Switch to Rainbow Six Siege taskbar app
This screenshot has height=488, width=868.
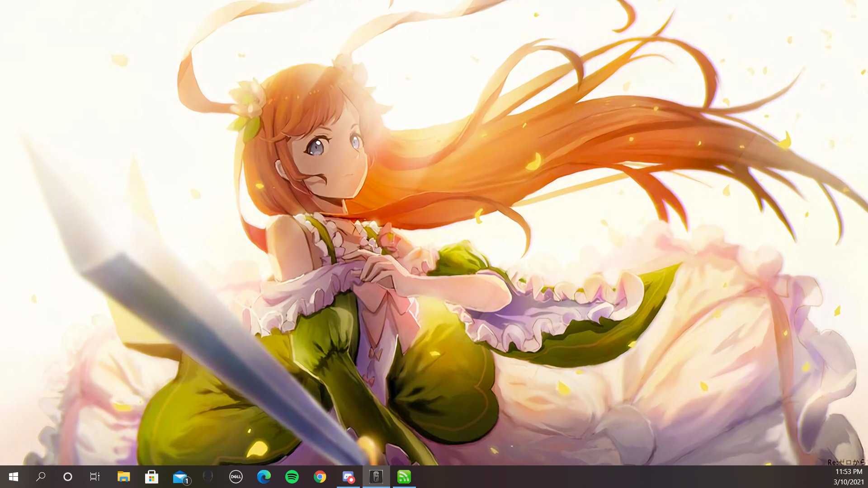coord(376,477)
